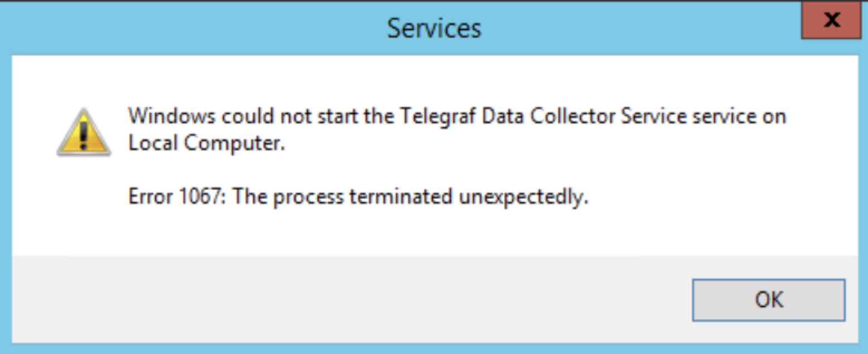
Task: Click the word "process" in the error line
Action: point(308,197)
